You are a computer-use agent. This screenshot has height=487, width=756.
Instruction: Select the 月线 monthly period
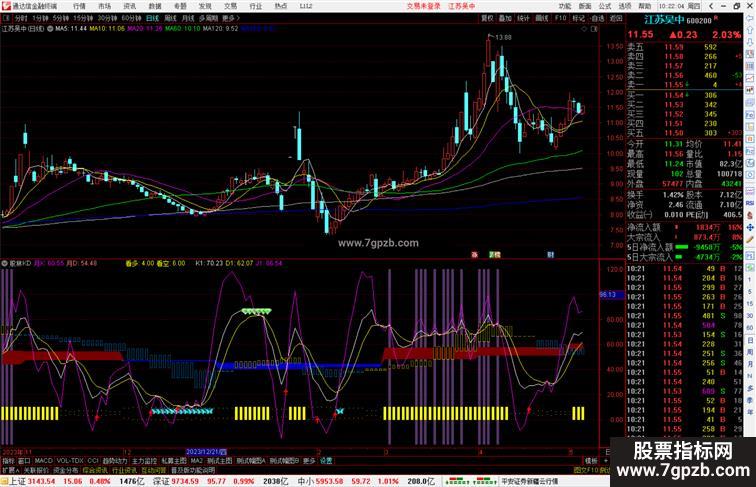188,18
